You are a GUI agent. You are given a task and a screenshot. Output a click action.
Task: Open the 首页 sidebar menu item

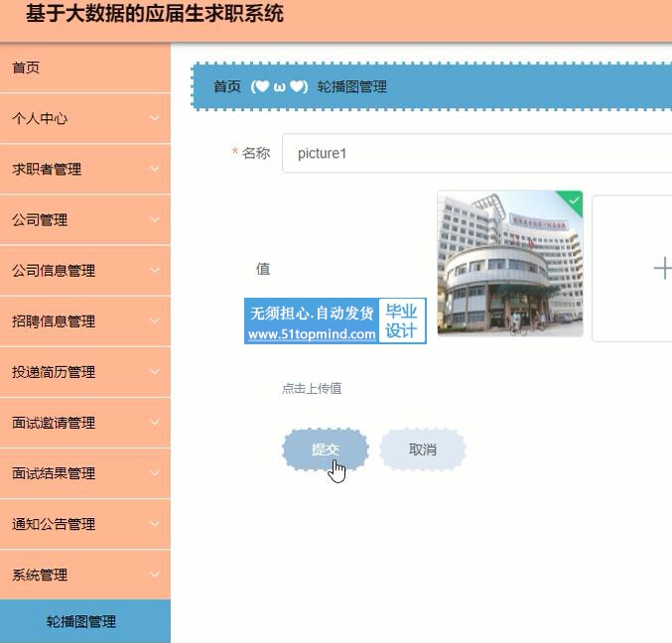click(84, 67)
